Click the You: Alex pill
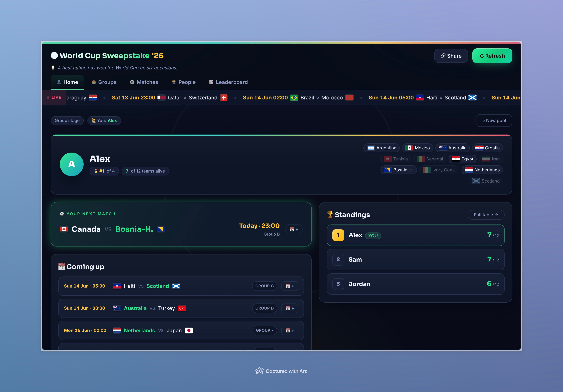 104,121
